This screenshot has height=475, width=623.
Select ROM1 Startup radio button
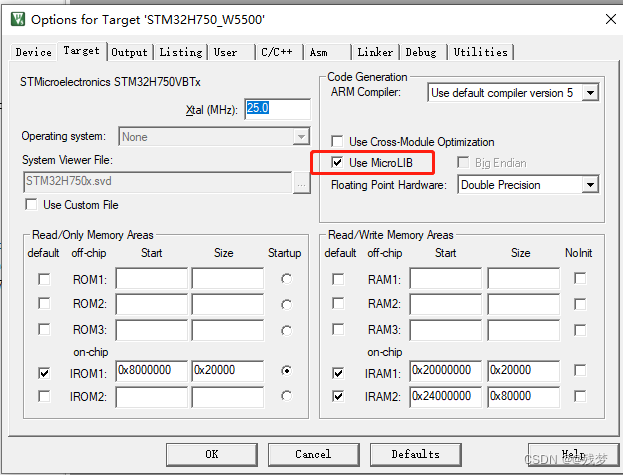point(286,279)
